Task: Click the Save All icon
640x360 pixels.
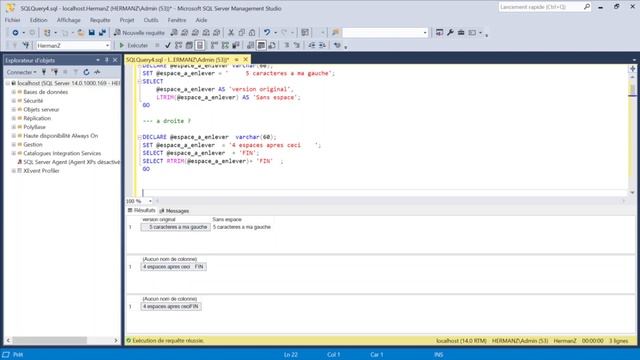Action: (x=102, y=33)
